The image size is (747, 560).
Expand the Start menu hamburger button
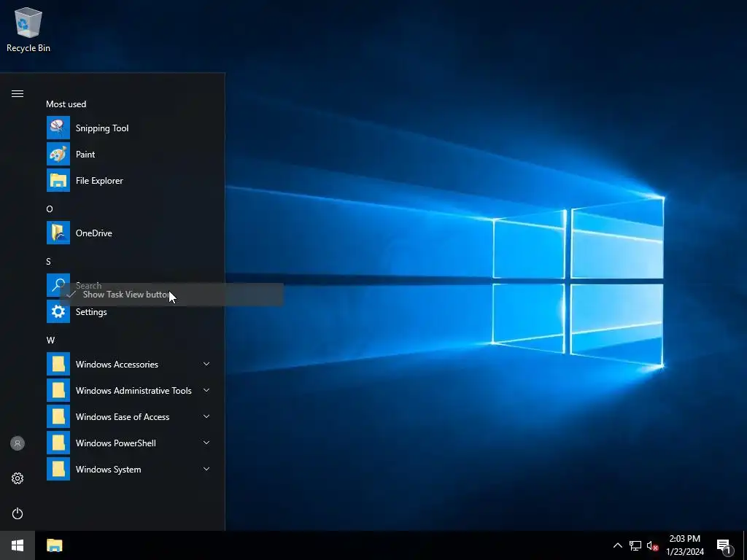click(18, 94)
